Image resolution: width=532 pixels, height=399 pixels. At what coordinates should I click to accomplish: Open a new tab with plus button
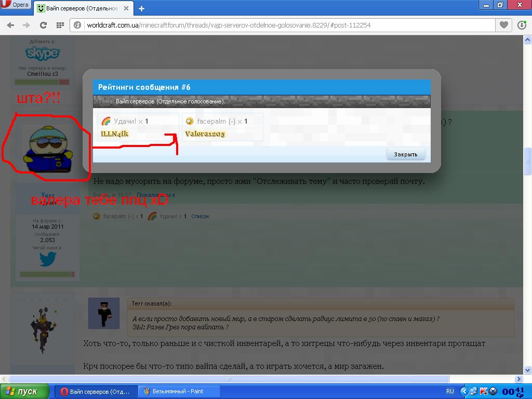pyautogui.click(x=142, y=9)
